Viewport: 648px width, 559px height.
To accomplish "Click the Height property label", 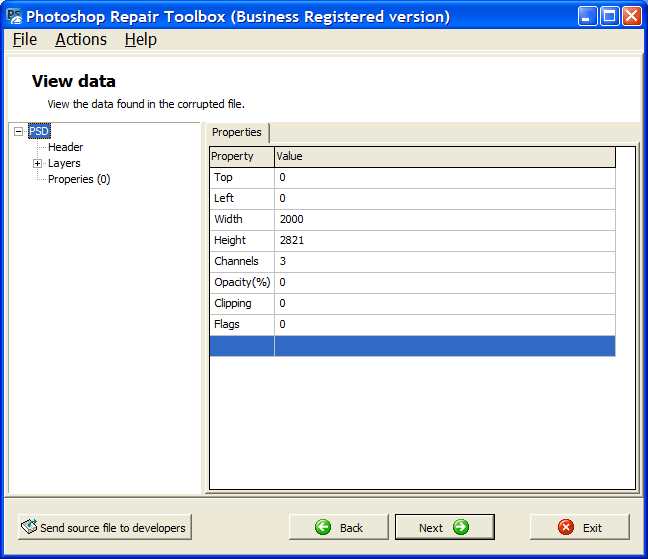I will [x=230, y=240].
